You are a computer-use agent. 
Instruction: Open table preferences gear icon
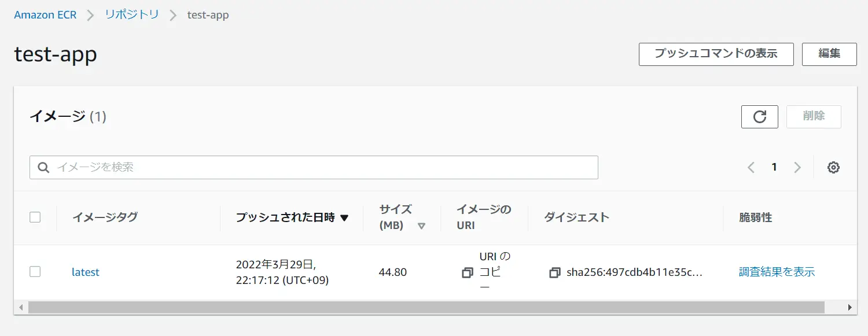tap(833, 168)
